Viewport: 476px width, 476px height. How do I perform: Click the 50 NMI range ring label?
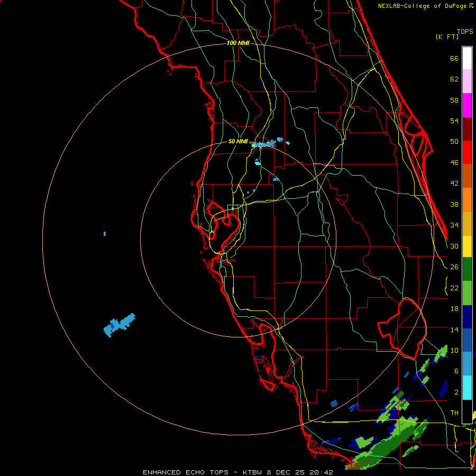tap(238, 141)
